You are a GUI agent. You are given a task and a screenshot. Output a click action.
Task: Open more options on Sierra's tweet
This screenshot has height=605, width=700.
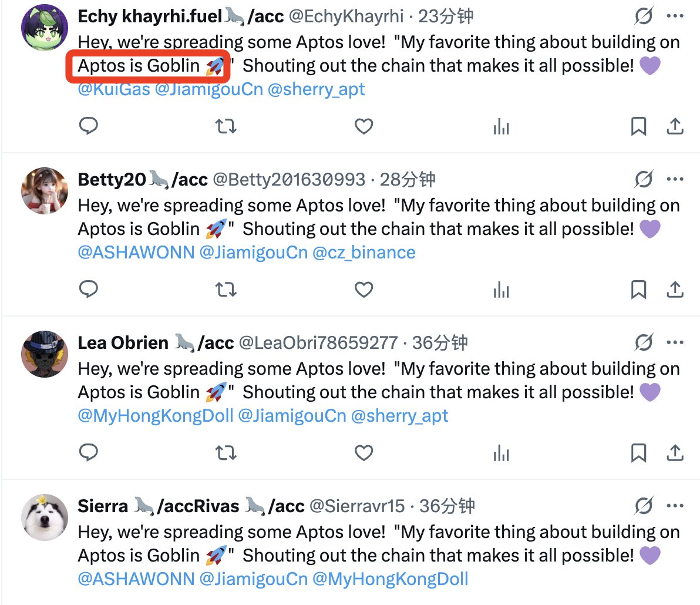pyautogui.click(x=675, y=506)
